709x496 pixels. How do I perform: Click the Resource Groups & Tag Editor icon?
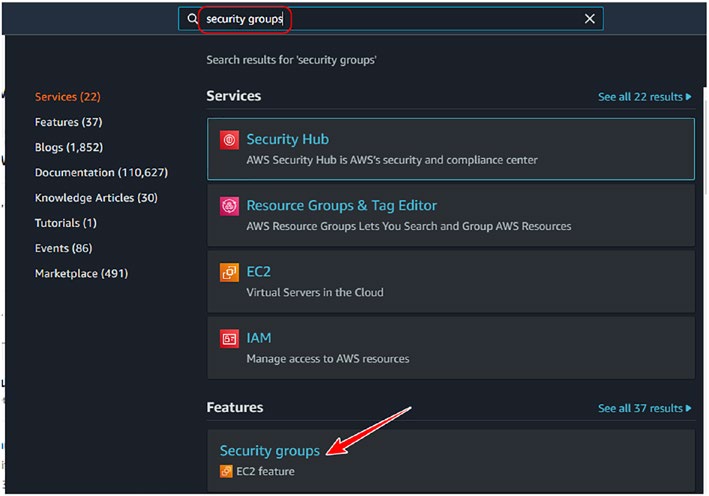click(229, 206)
